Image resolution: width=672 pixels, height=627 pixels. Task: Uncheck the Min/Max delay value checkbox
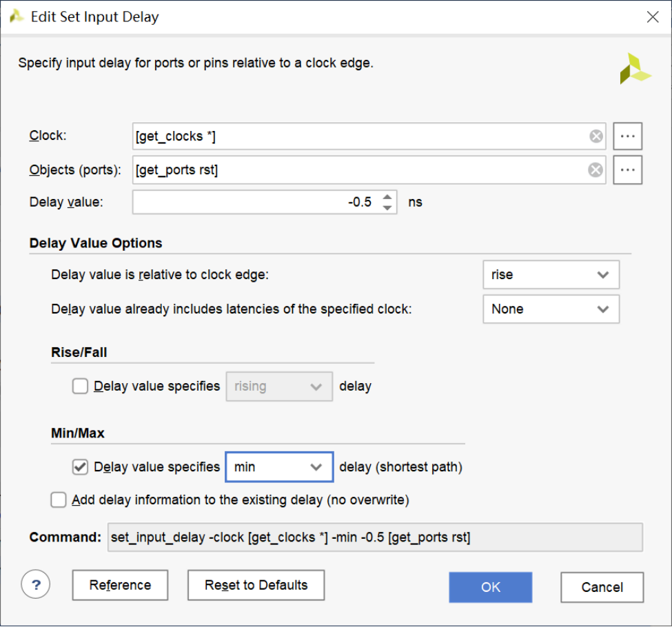coord(80,467)
